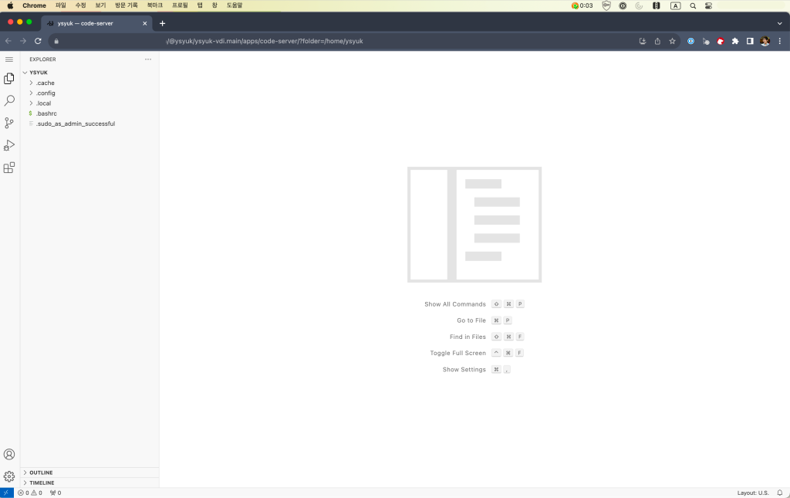Toggle Chrome side panel button

click(x=750, y=41)
